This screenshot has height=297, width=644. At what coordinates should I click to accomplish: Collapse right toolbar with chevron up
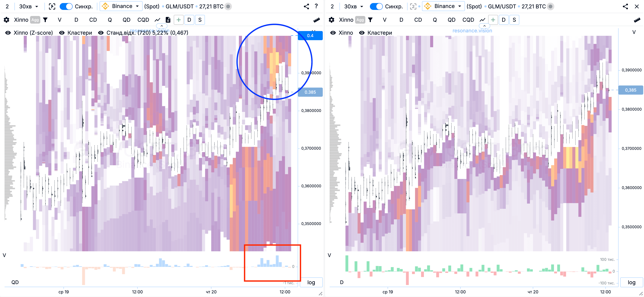pyautogui.click(x=484, y=26)
